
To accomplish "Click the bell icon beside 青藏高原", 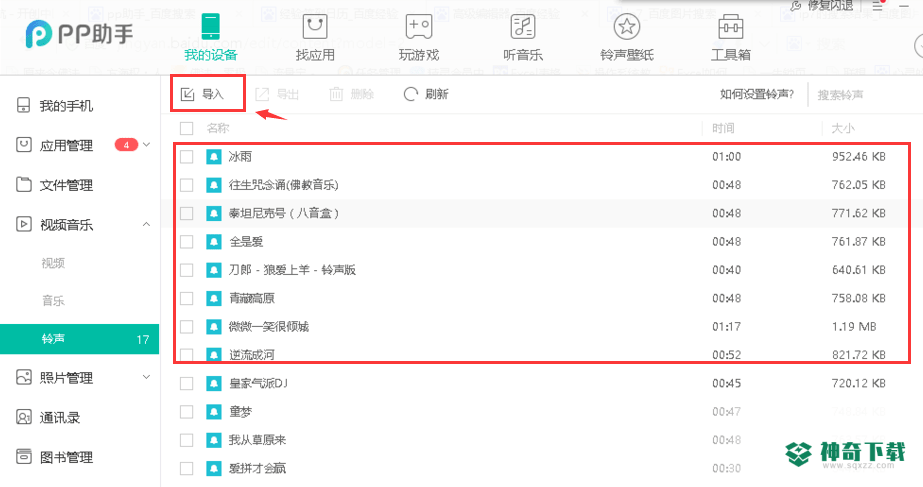I will point(214,298).
